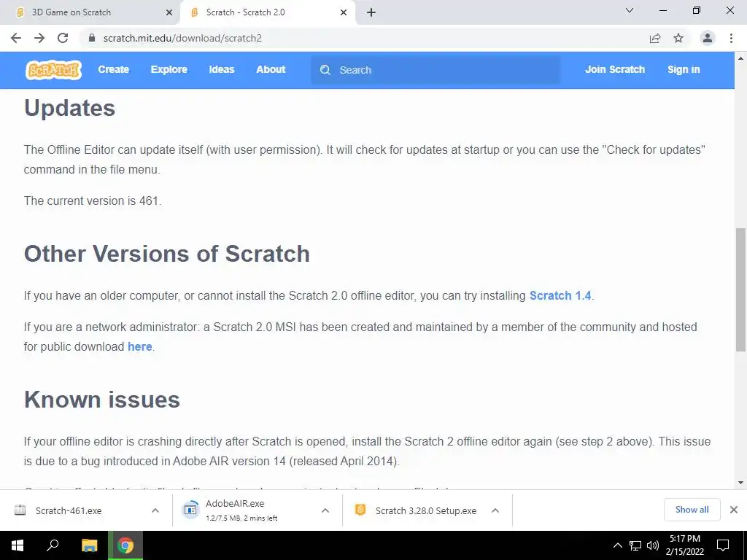Viewport: 747px width, 560px height.
Task: Share this page via the share icon
Action: pyautogui.click(x=655, y=38)
